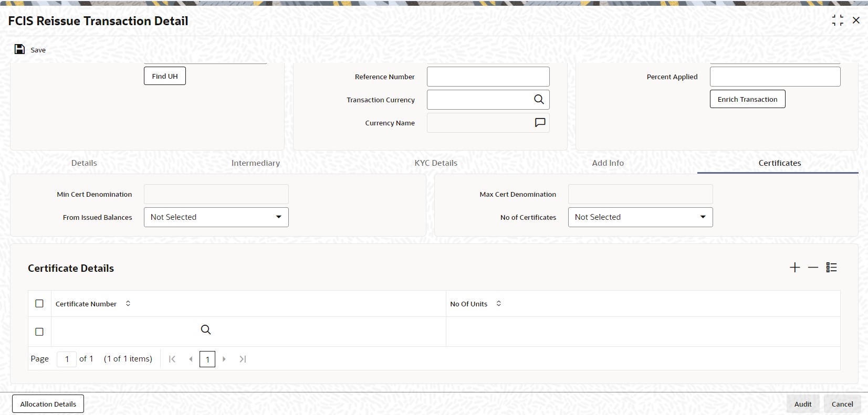Select page 1 in pagination

point(207,359)
